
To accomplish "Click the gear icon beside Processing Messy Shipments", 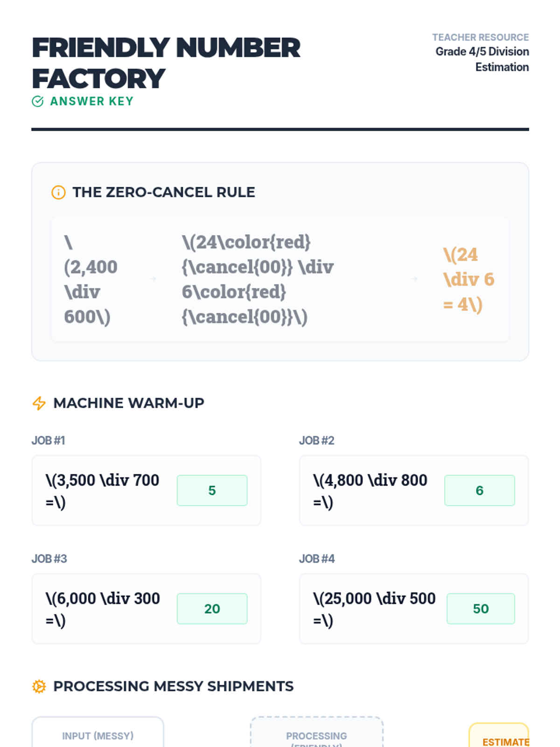I will 39,686.
